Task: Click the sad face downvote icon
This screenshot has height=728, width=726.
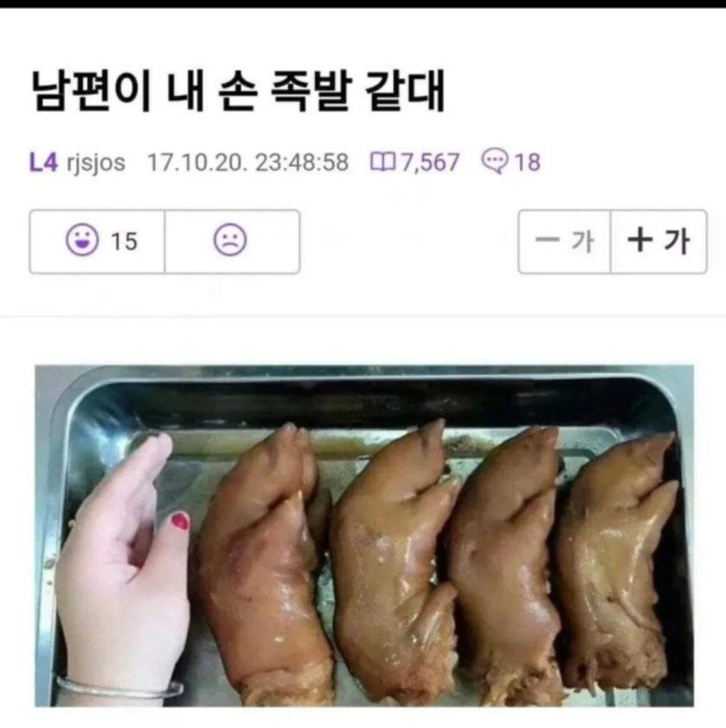Action: tap(230, 241)
